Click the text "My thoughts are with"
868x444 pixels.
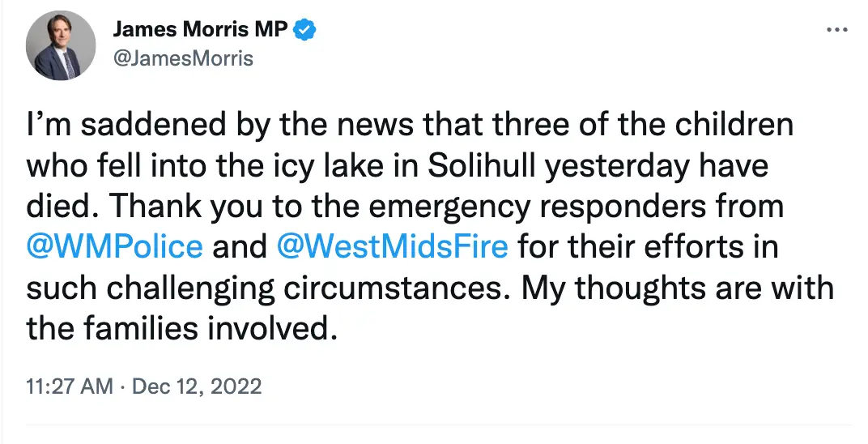tap(677, 286)
